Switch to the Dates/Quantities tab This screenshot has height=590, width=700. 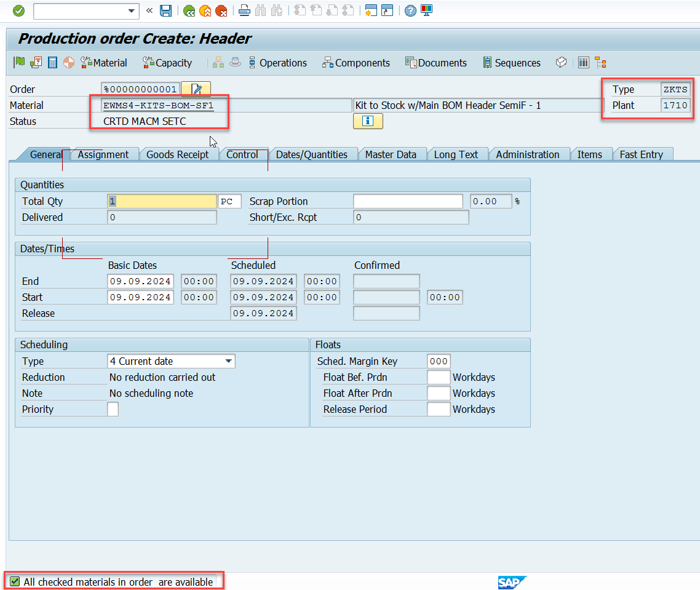click(312, 154)
